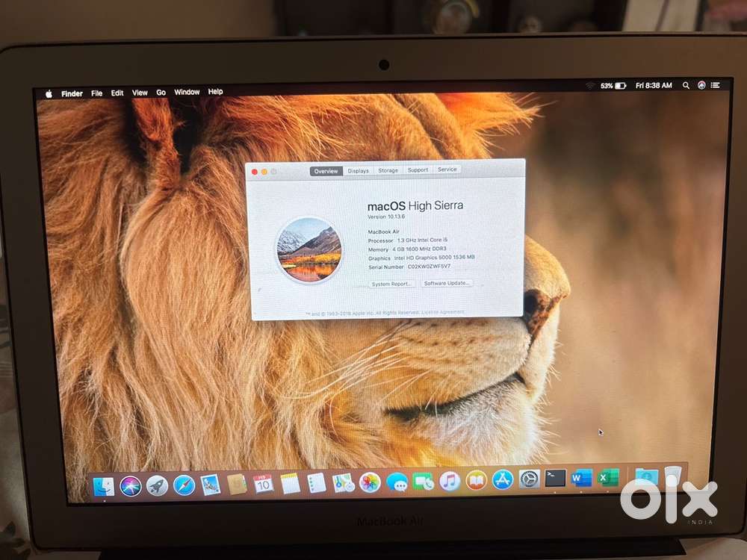This screenshot has height=560, width=747.
Task: Open the Mail stamp icon in dock
Action: (210, 485)
